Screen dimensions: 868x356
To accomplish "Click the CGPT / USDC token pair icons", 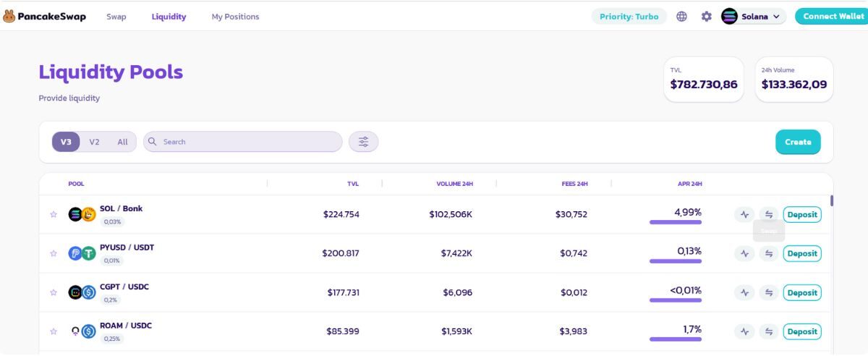I will (x=82, y=292).
